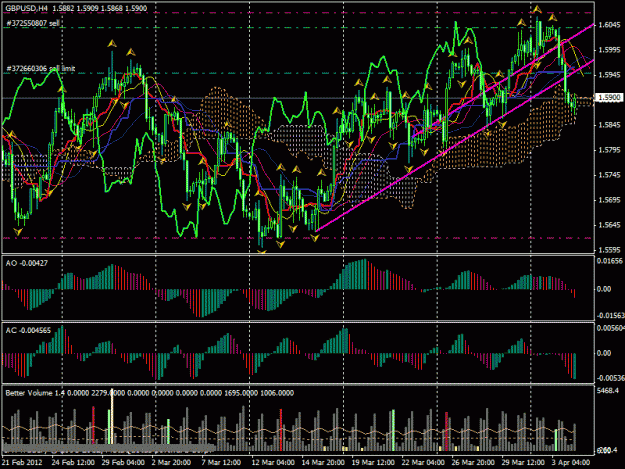Click the 29 Feb 04:00 time label
The image size is (625, 469).
coord(123,463)
